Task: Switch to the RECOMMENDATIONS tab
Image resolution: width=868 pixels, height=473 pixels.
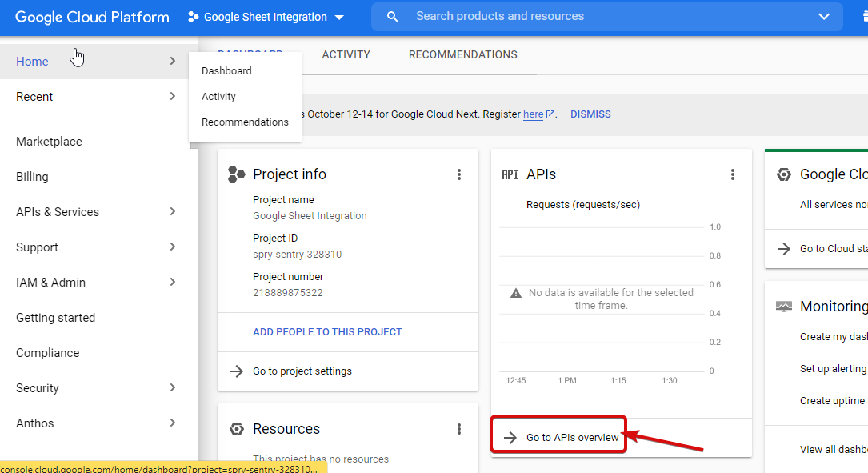Action: coord(462,55)
